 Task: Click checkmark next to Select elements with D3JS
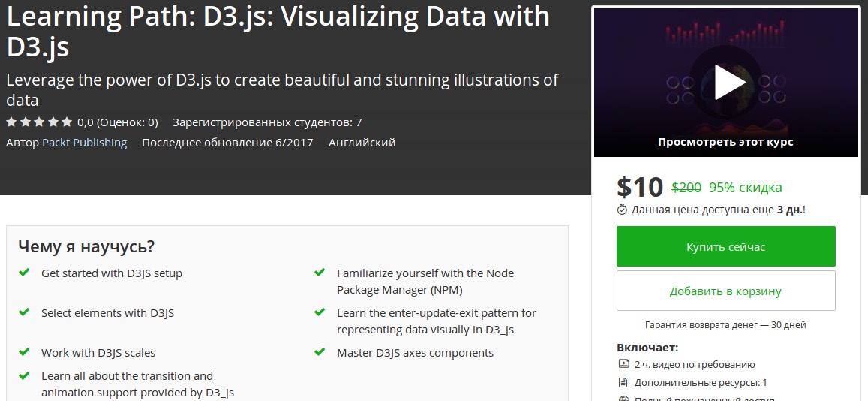pyautogui.click(x=24, y=312)
